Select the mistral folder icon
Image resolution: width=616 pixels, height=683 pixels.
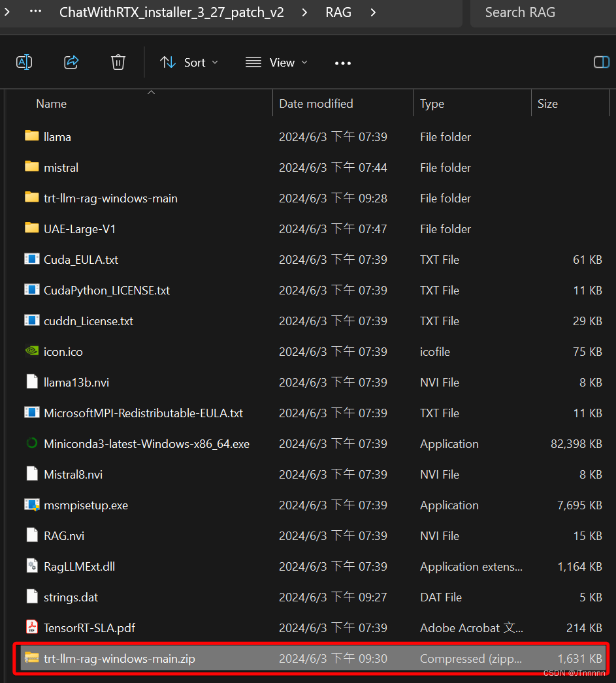tap(32, 167)
